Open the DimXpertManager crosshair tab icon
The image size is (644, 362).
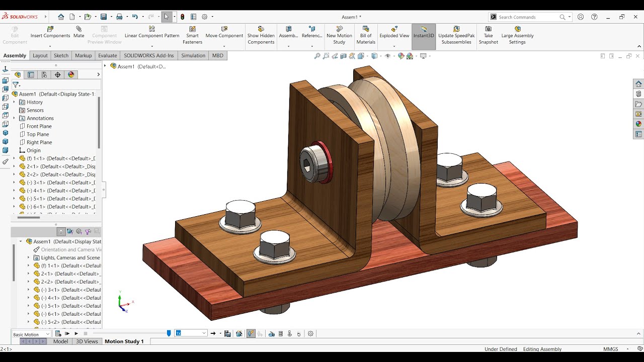[x=58, y=74]
